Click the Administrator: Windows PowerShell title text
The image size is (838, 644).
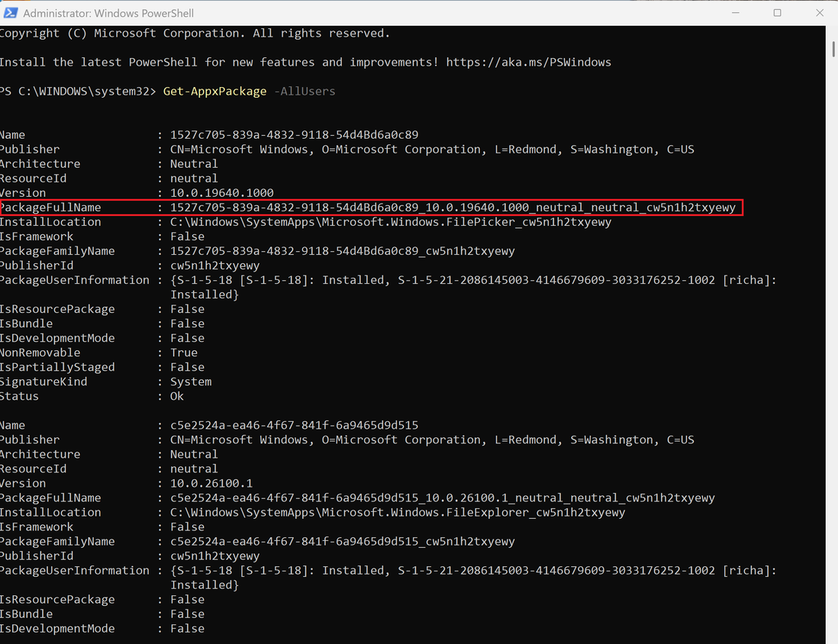point(108,13)
